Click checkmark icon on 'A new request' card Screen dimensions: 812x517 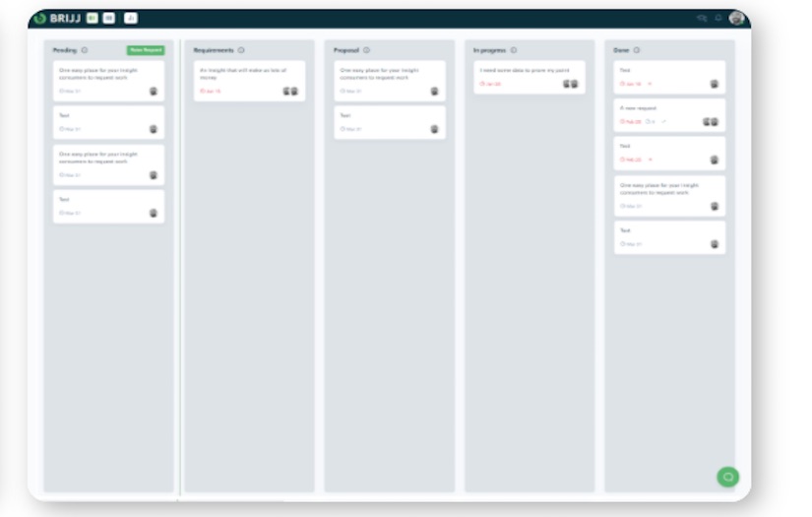pos(664,122)
